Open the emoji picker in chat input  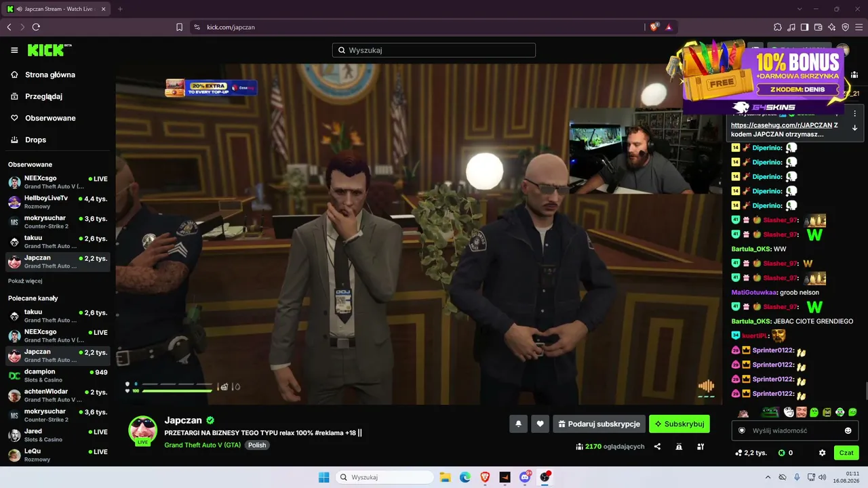click(x=848, y=430)
